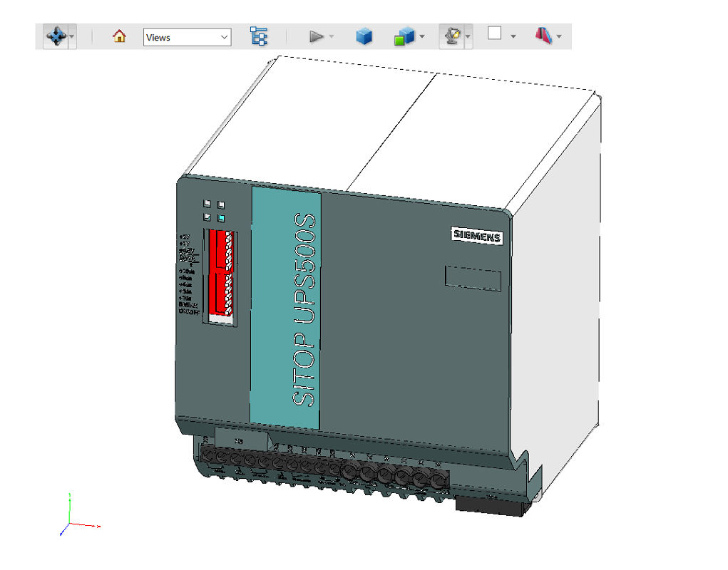The image size is (728, 570).
Task: Click the cyan LED indicator on model
Action: [221, 218]
